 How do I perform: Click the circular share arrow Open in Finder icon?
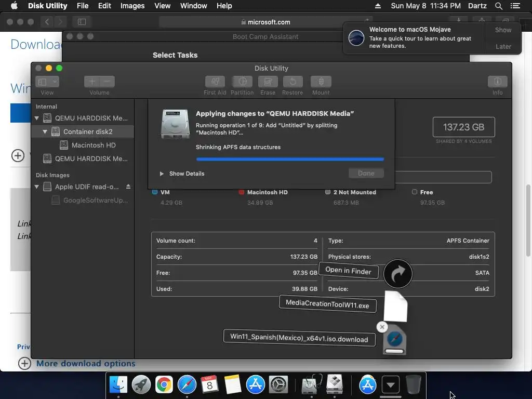coord(397,274)
